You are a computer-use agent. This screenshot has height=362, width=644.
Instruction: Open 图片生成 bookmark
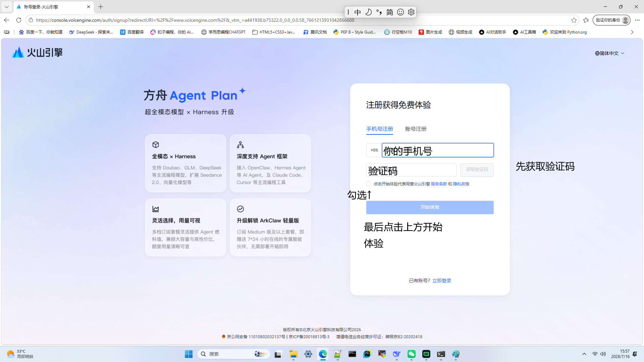click(x=430, y=32)
